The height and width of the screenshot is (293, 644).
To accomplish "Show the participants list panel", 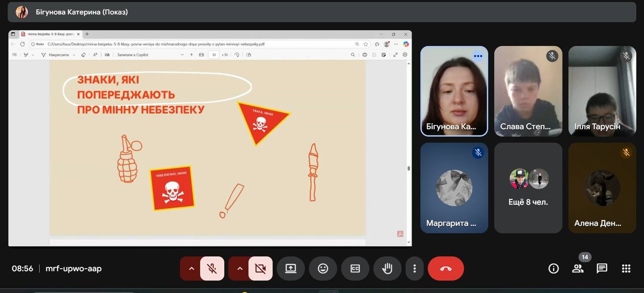I will [x=578, y=268].
